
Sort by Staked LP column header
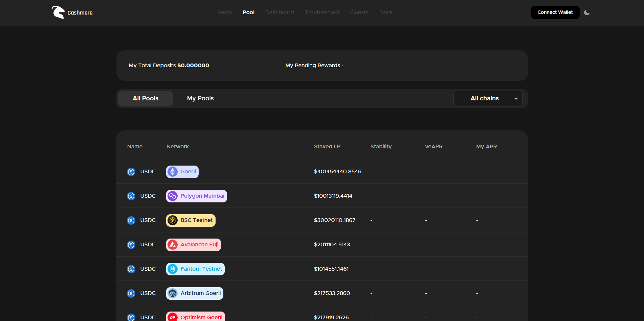tap(327, 146)
